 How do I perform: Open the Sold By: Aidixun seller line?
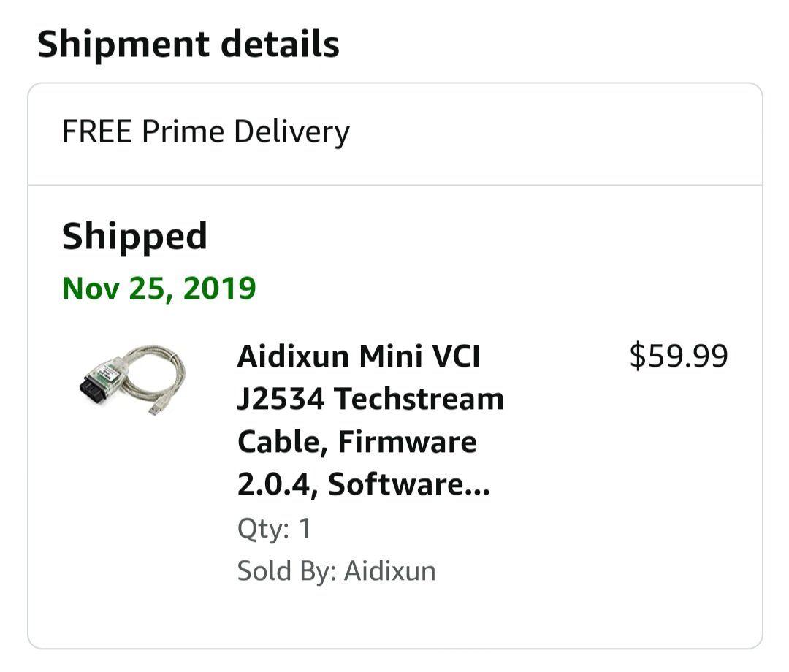(336, 571)
